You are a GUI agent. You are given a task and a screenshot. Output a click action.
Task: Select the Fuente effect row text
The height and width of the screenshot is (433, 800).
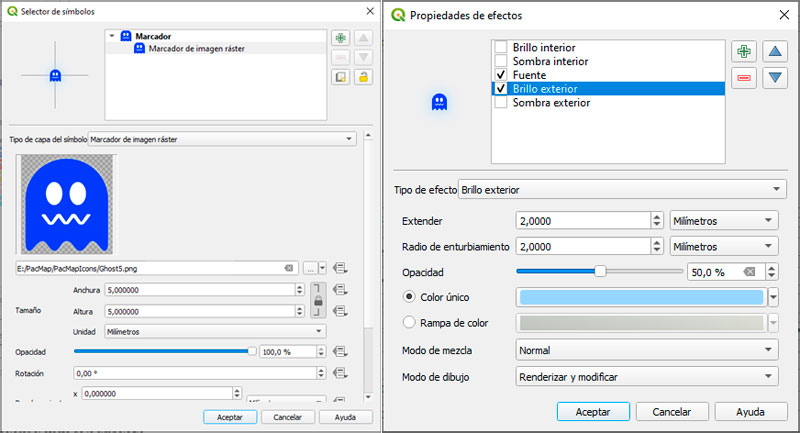tap(529, 74)
